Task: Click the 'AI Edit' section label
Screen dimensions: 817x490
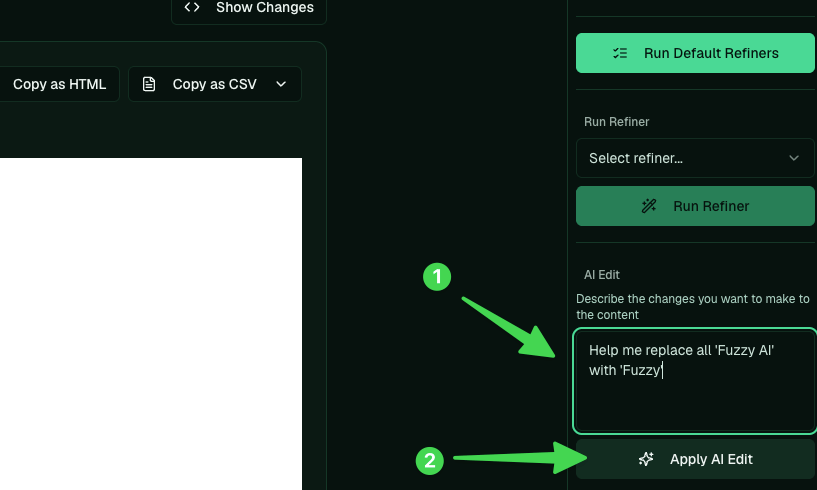Action: (602, 275)
